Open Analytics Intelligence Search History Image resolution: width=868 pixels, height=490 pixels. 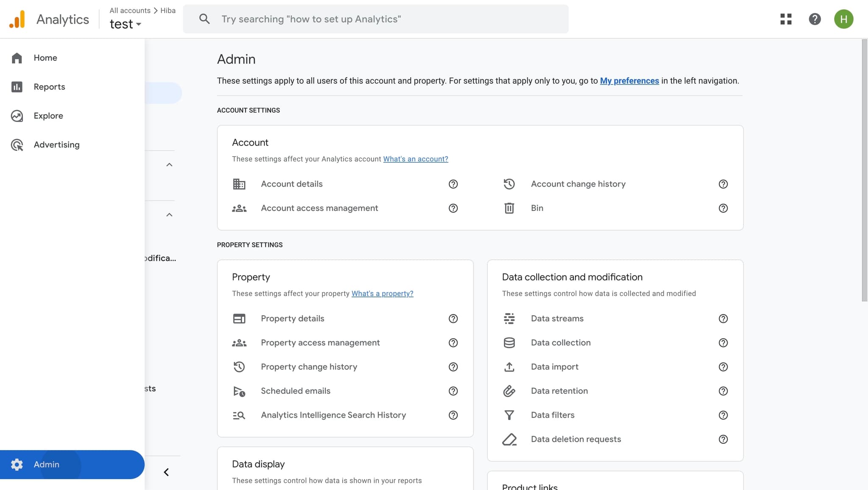[x=333, y=415]
